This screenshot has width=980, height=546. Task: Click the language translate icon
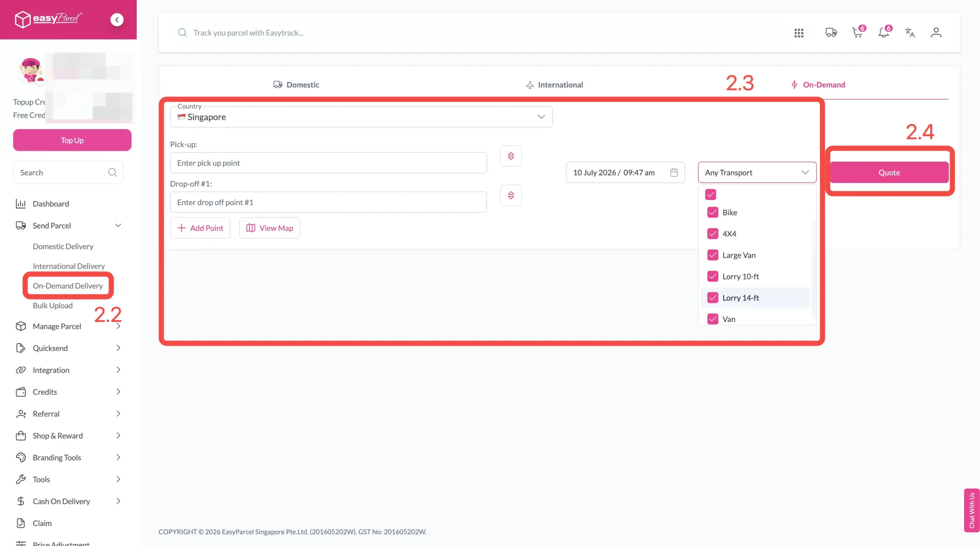click(x=910, y=33)
